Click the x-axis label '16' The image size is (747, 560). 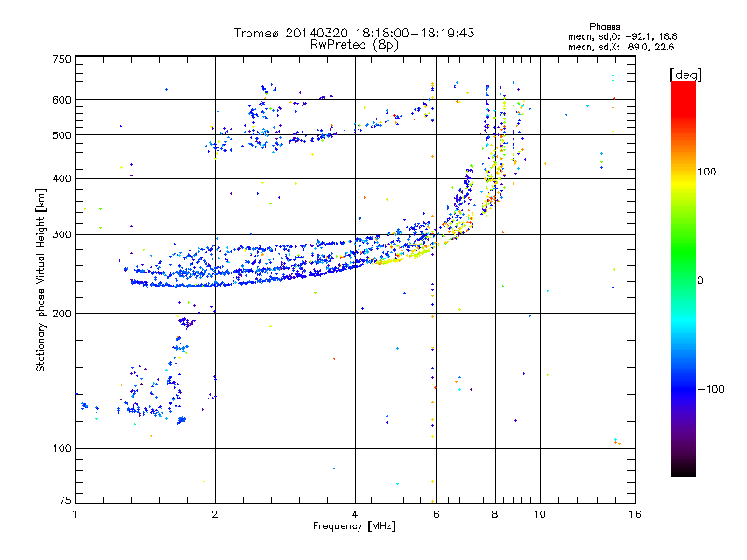tap(635, 514)
